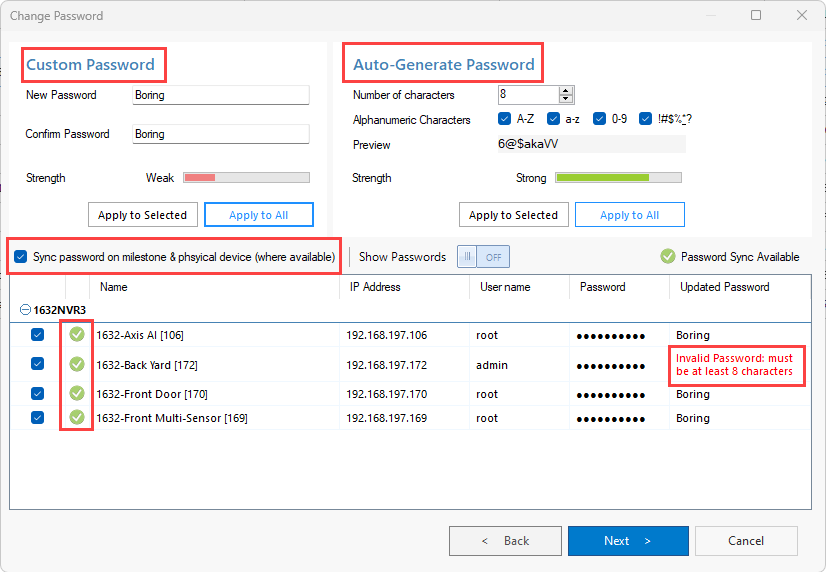
Task: Toggle the Show Passwords switch
Action: 483,257
